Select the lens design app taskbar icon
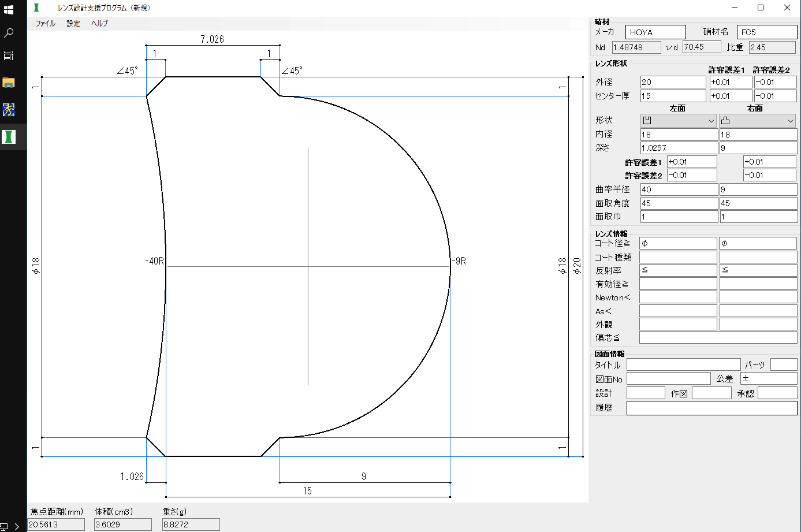This screenshot has width=801, height=532. [x=9, y=137]
